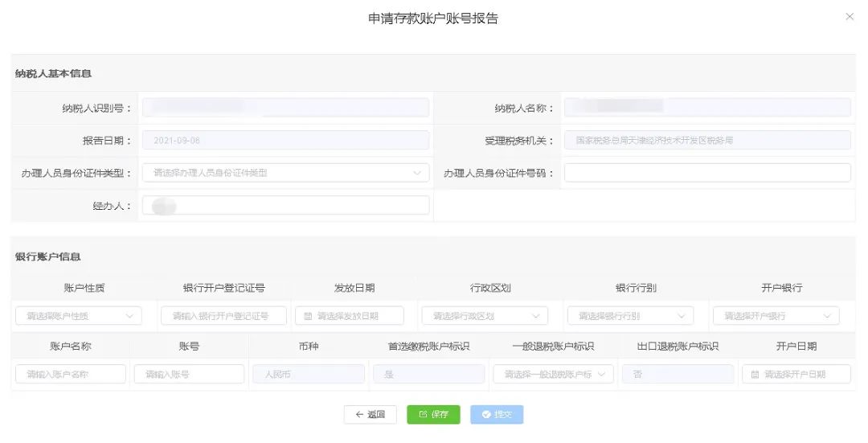Viewport: 868px width, 443px height.
Task: Click chevron arrow of 账户性质 dropdown
Action: click(x=129, y=316)
